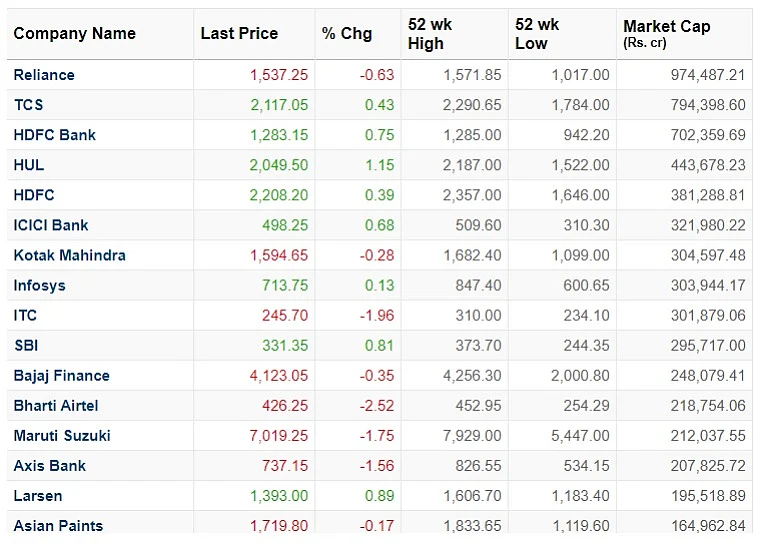Click HDFC market cap 381,288.81
Image resolution: width=761 pixels, height=544 pixels.
coord(708,195)
